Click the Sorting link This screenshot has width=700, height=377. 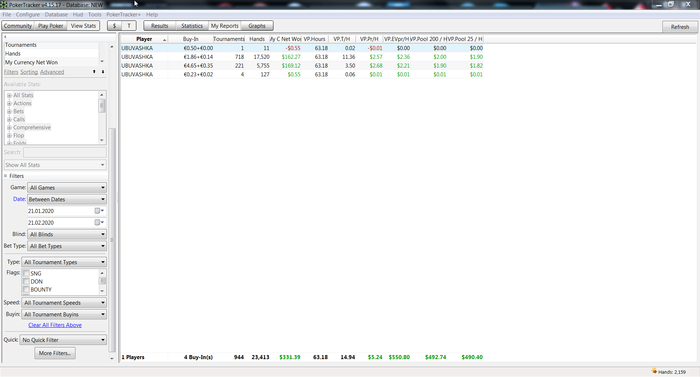coord(29,72)
